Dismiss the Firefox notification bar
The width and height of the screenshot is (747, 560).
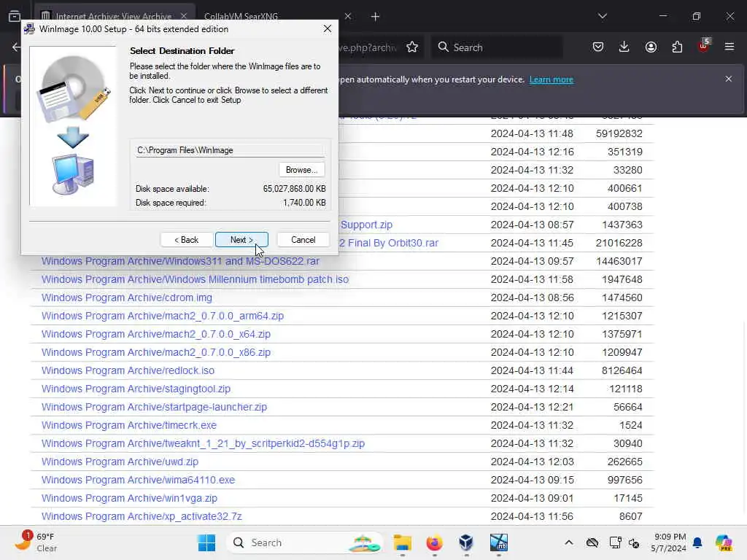[x=729, y=79]
